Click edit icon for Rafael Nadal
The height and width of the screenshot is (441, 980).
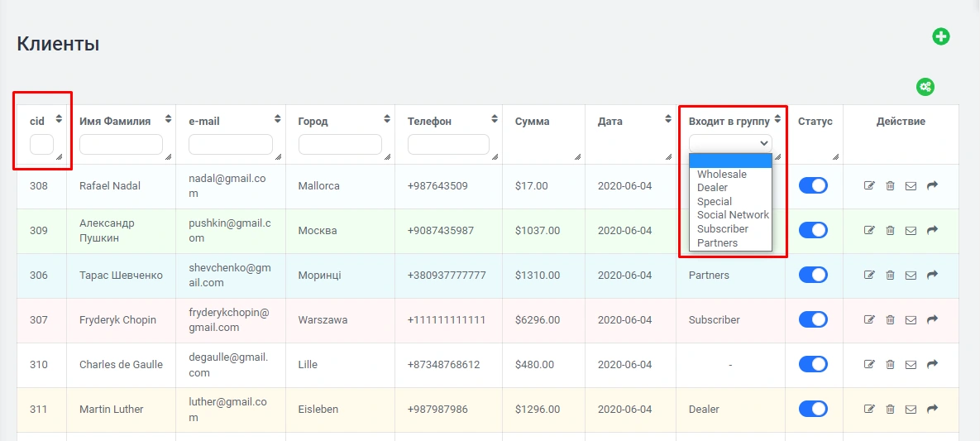pyautogui.click(x=869, y=186)
